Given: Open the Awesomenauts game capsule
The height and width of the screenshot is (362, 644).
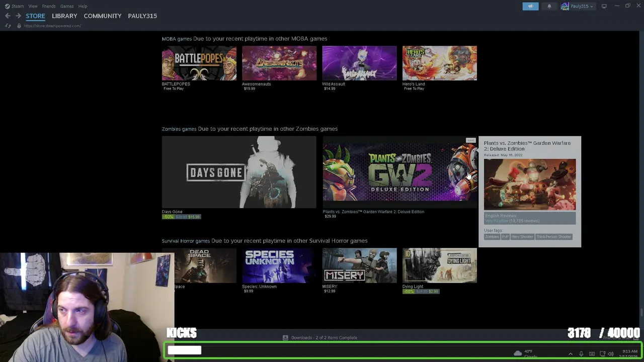Looking at the screenshot, I should (279, 63).
